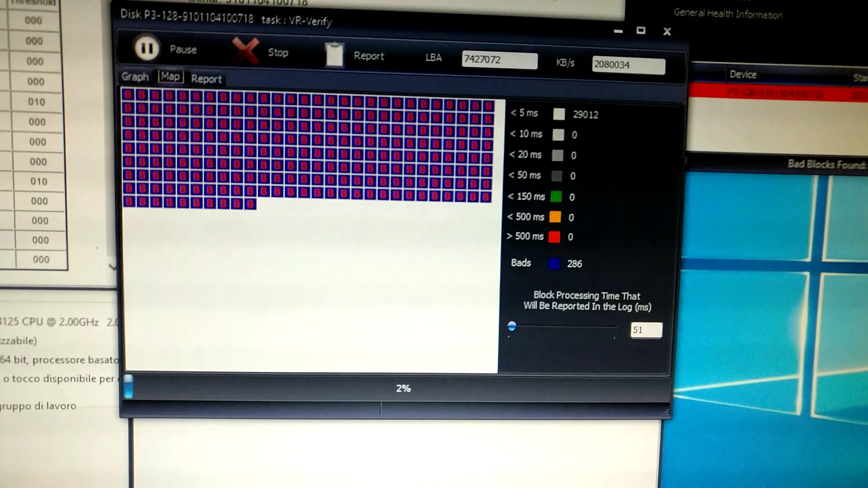Click the blue Bads color swatch

tap(553, 264)
